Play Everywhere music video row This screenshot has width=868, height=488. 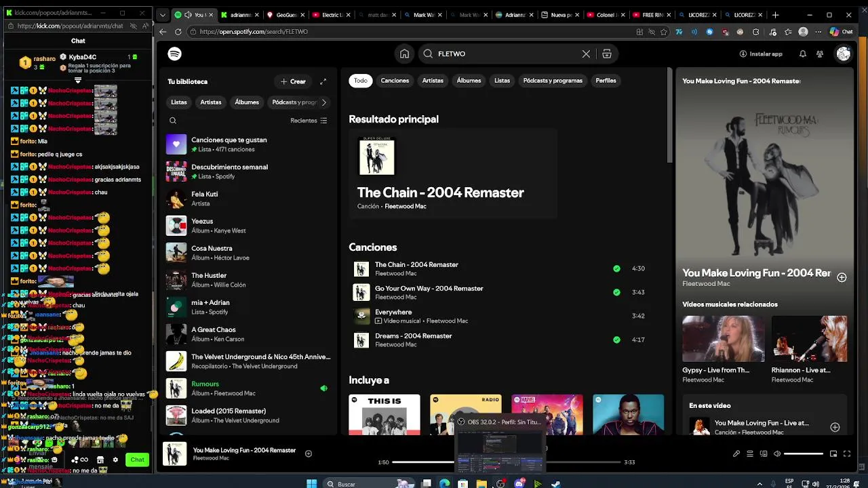502,316
